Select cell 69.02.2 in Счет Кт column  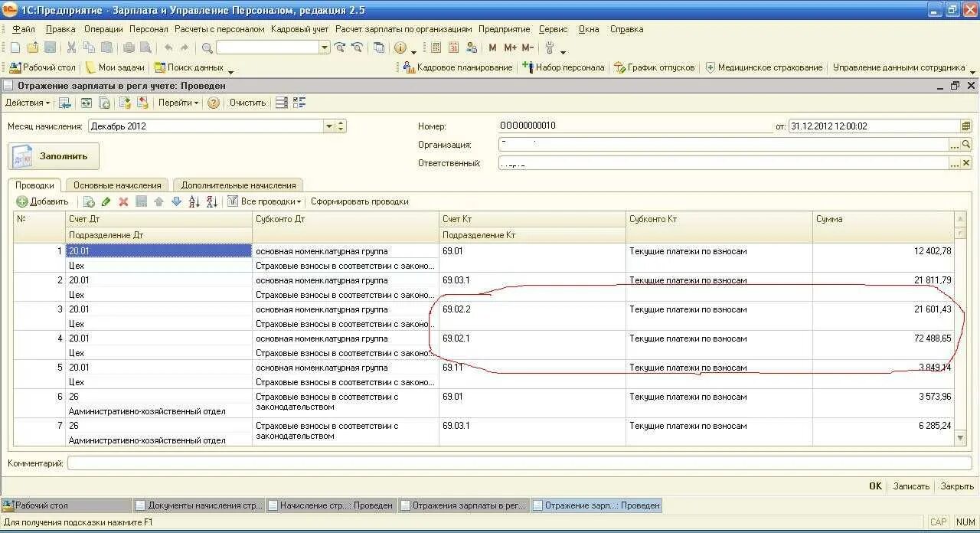pos(532,309)
